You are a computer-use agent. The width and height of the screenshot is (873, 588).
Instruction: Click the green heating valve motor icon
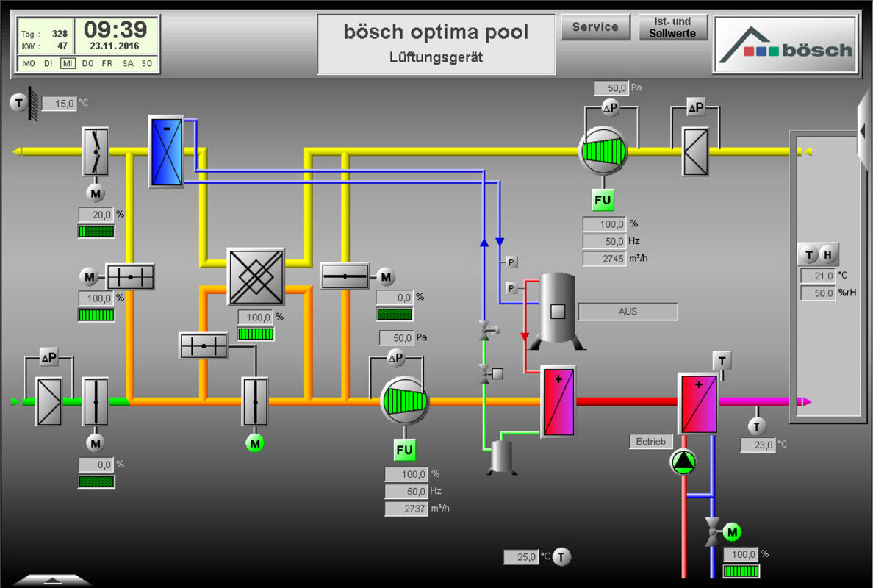tap(732, 532)
